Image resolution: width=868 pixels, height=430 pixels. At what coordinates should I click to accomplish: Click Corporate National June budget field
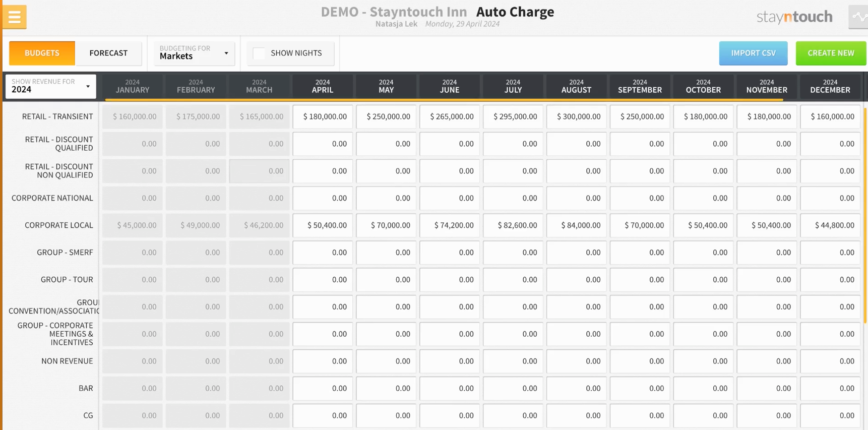pyautogui.click(x=450, y=198)
